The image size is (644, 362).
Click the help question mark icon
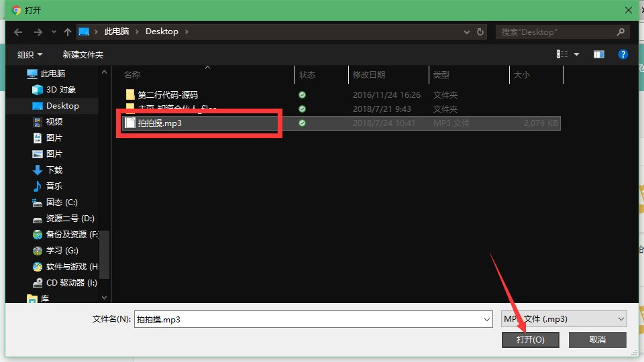pyautogui.click(x=623, y=54)
